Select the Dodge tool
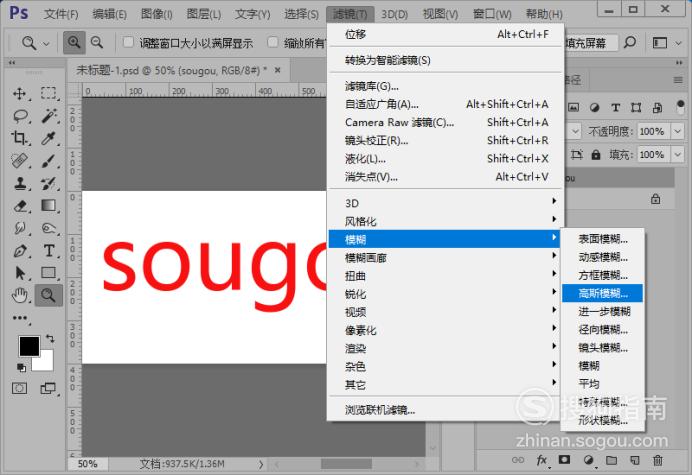The image size is (692, 475). coord(49,228)
